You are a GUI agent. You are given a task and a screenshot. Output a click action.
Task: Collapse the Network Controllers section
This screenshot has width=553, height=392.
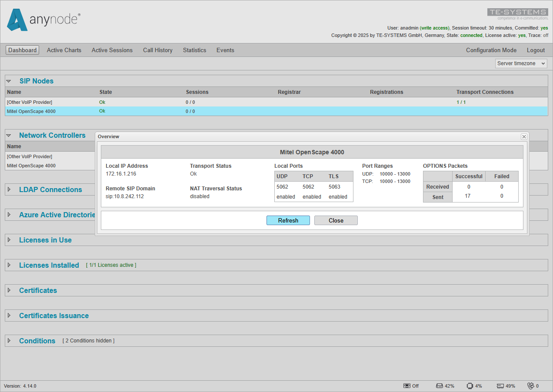8,135
